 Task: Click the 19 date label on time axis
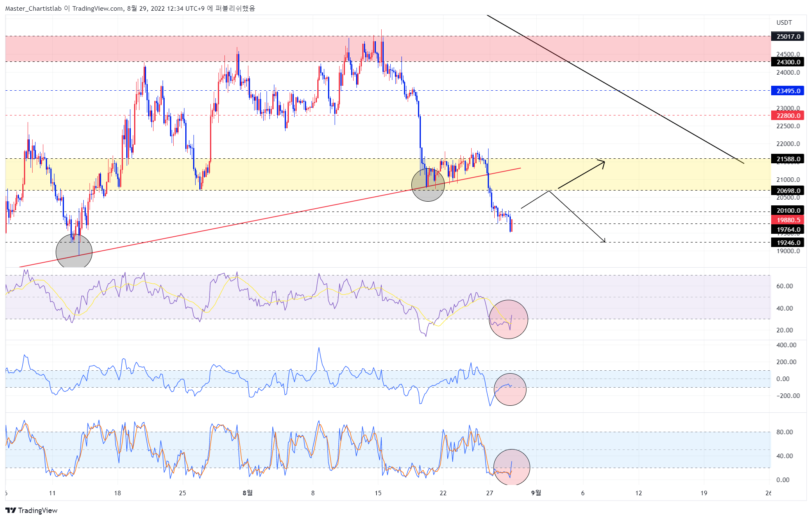tap(703, 493)
